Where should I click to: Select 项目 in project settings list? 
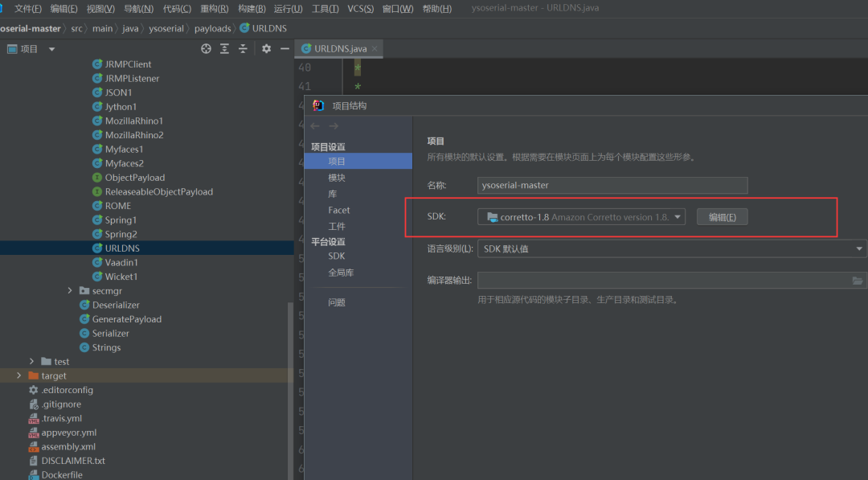tap(358, 161)
